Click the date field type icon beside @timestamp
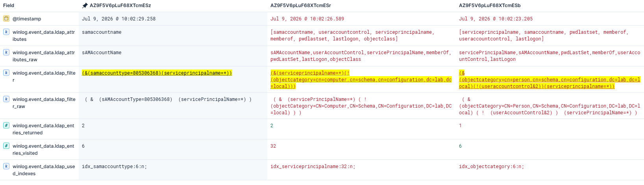The image size is (644, 185). (x=6, y=18)
